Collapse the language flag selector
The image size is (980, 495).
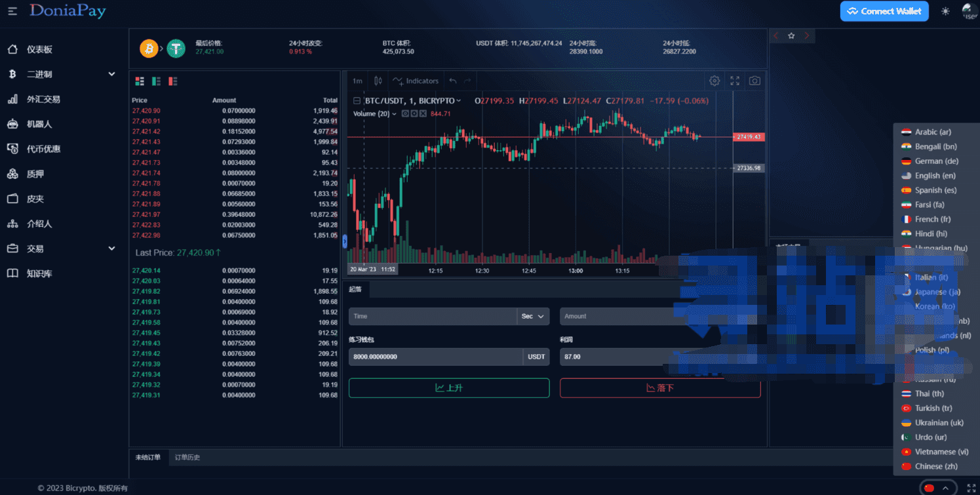[x=937, y=488]
